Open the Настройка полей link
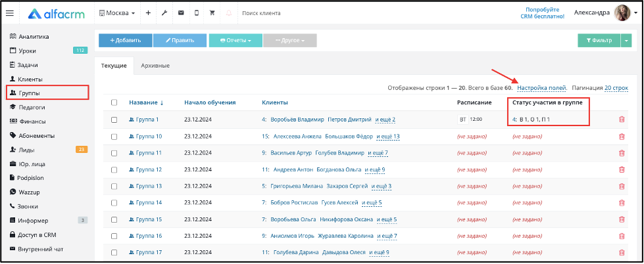The width and height of the screenshot is (644, 264). (542, 88)
